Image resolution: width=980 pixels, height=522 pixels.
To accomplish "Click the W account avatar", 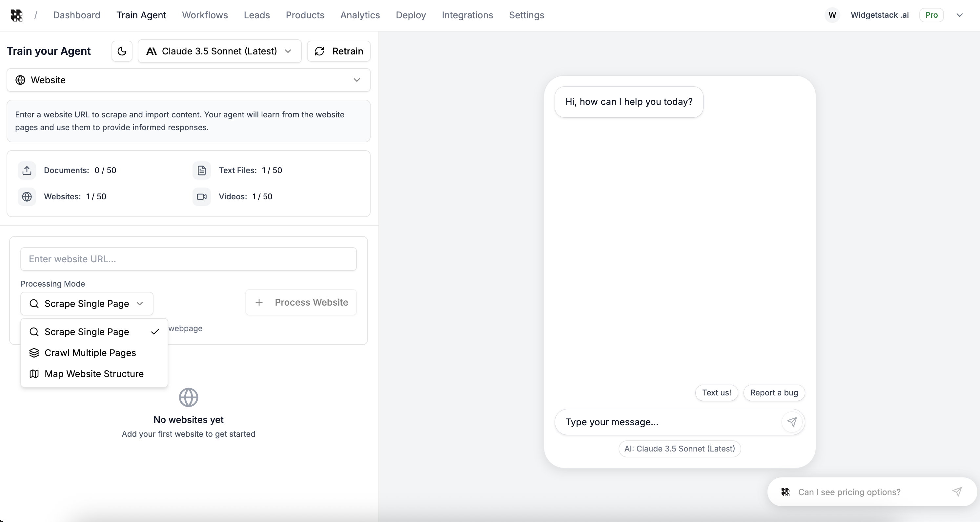I will click(832, 15).
